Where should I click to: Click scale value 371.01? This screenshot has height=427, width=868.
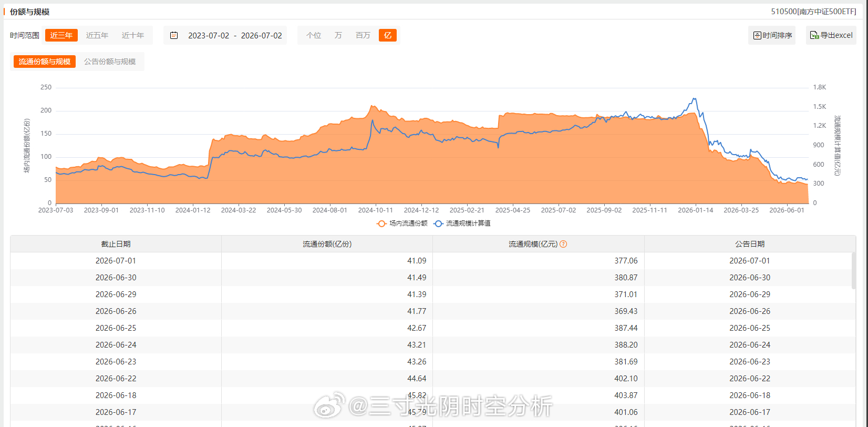(626, 294)
